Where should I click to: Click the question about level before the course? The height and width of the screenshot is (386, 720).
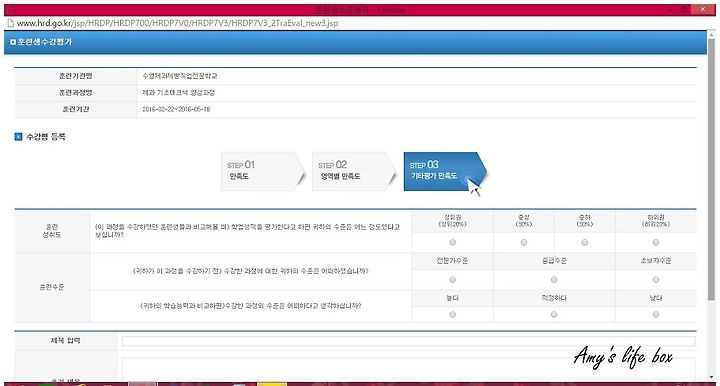click(x=251, y=271)
